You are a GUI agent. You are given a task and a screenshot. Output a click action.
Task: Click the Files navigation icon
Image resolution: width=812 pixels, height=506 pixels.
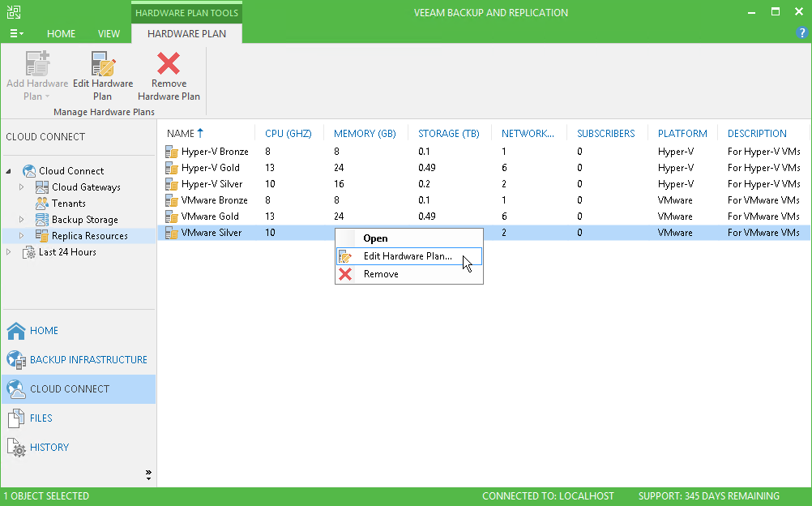coord(16,418)
